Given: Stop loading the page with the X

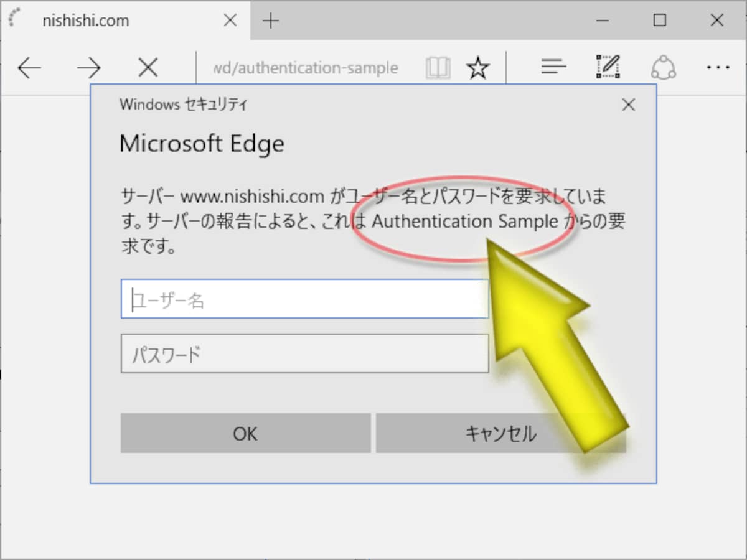Looking at the screenshot, I should pos(148,68).
